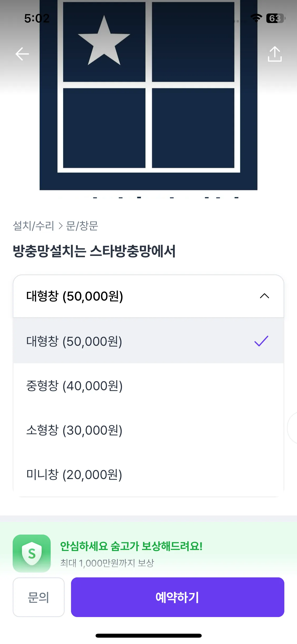Screen dimensions: 297x644
Task: Tap the purple checkmark on 대형창
Action: click(x=261, y=341)
